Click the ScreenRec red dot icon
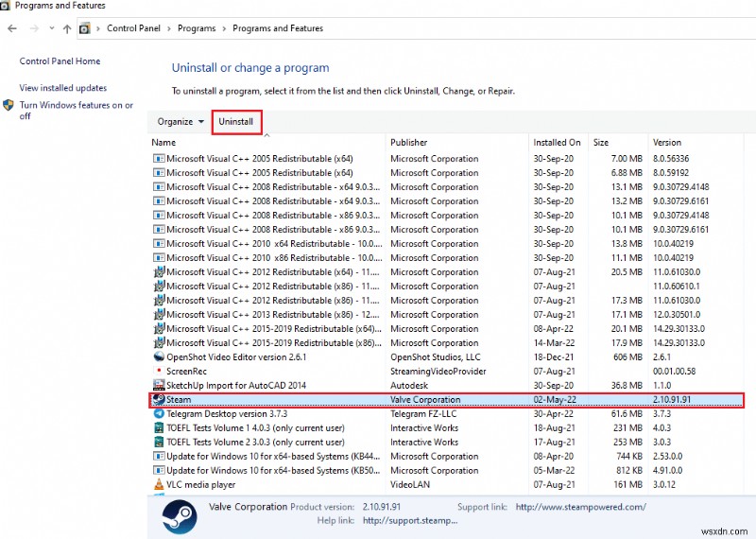The image size is (756, 539). click(x=159, y=371)
